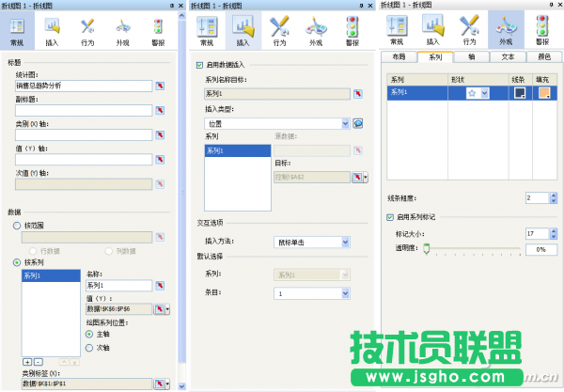
Task: Increase 线条粗度 value with up arrow
Action: point(554,195)
